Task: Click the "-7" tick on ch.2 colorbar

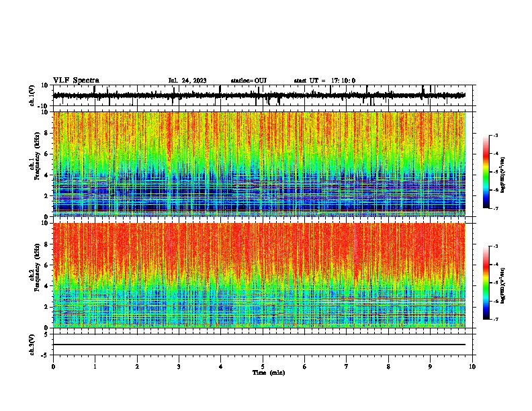Action: (495, 319)
